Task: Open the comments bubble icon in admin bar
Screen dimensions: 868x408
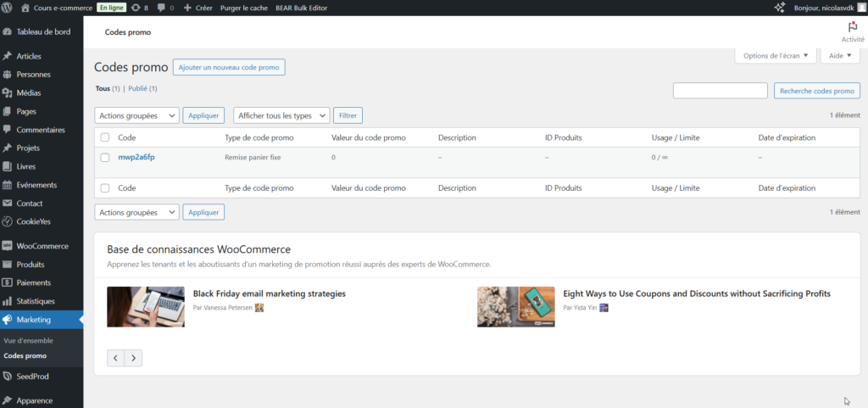Action: [161, 8]
